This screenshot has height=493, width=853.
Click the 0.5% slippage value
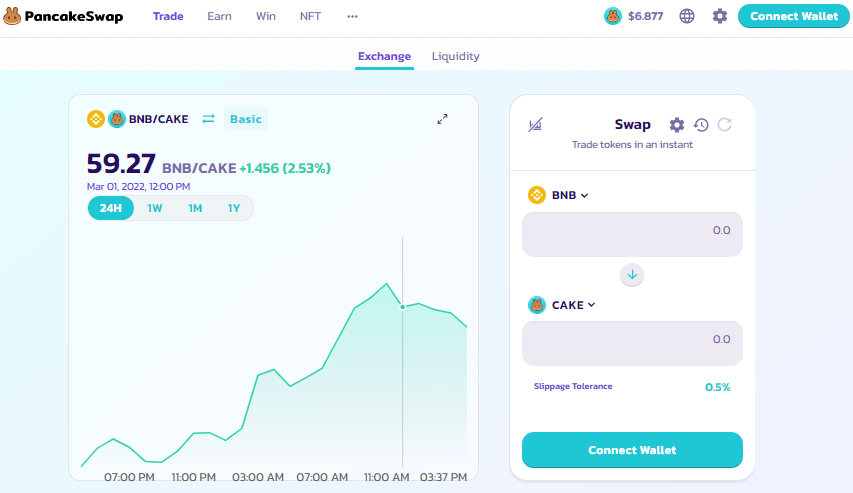718,387
